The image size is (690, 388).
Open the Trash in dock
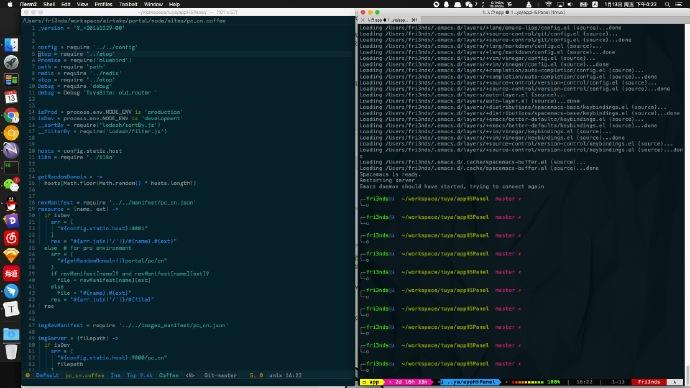pos(11,351)
